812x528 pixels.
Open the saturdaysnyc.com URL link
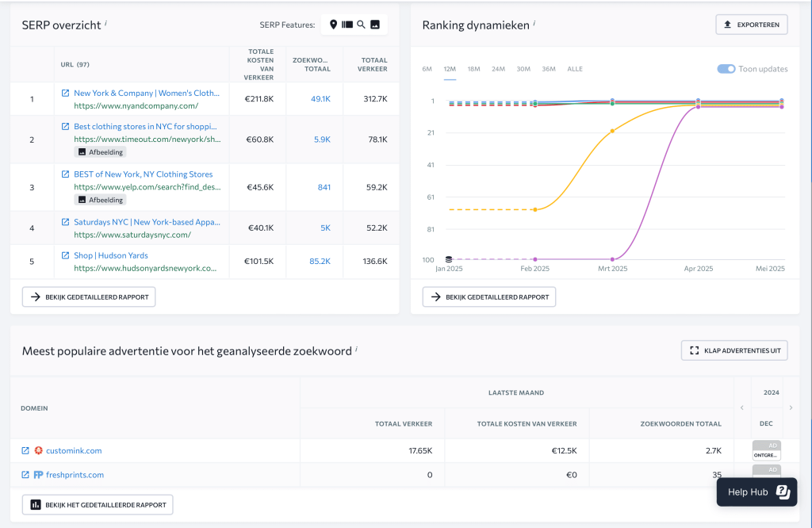[132, 235]
